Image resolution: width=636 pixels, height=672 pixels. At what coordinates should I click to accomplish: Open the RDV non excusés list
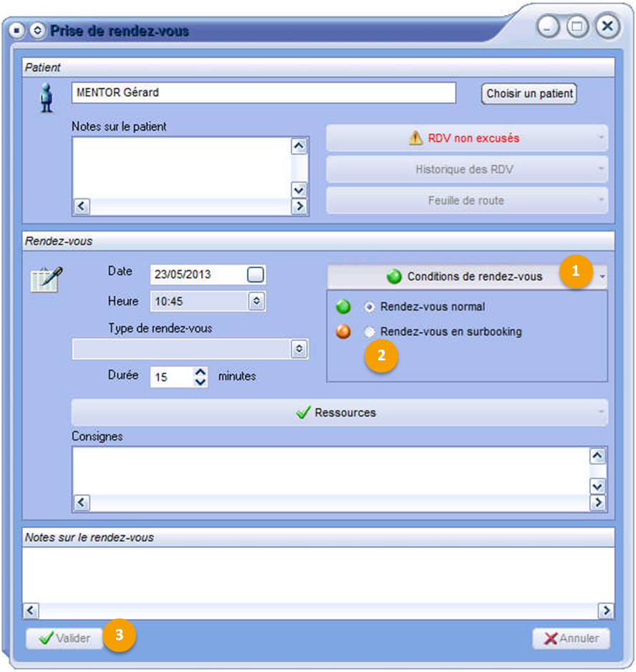pyautogui.click(x=467, y=138)
